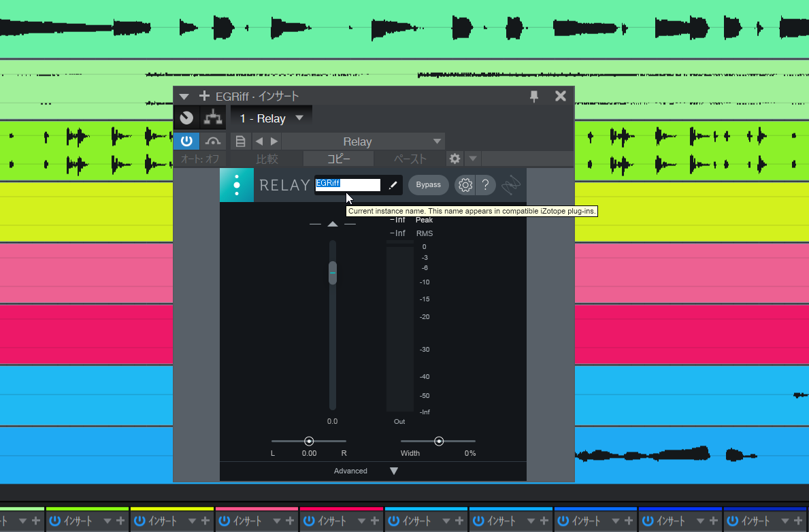Screen dimensions: 809x532
Task: Click the gain value '0.0' below the fader
Action: tap(332, 422)
